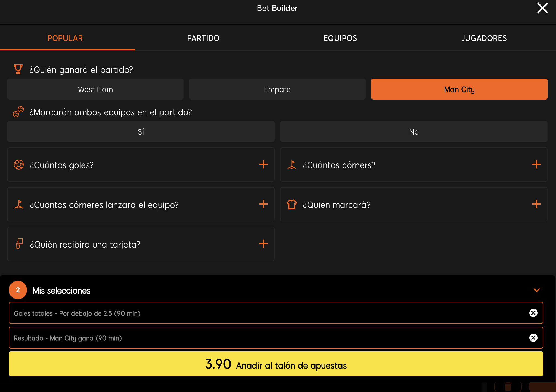Expand ¿Cuántos goles? with the plus sign
This screenshot has width=556, height=392.
pyautogui.click(x=263, y=165)
